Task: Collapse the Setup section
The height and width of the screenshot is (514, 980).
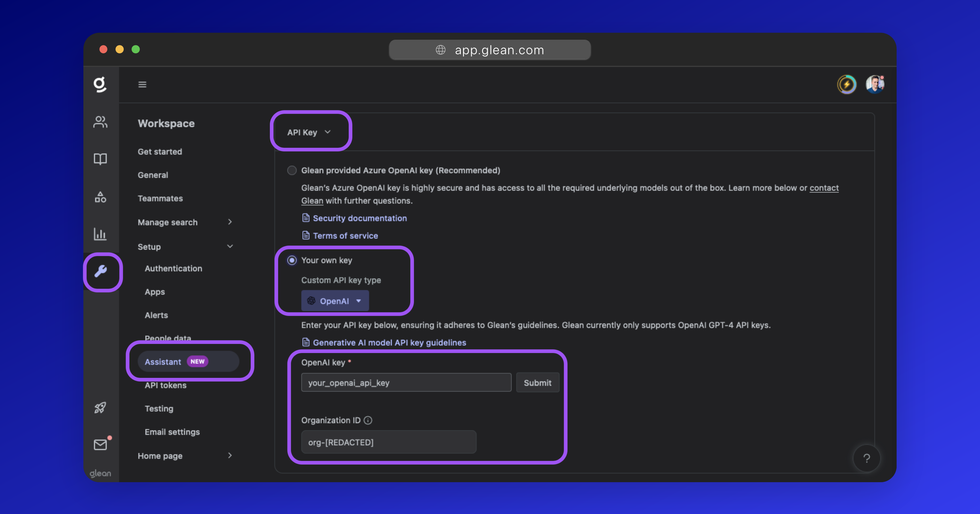Action: 230,246
